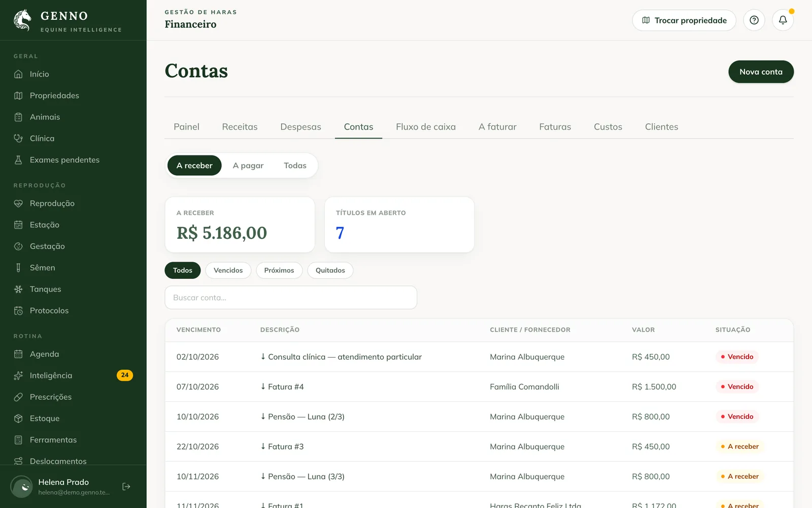This screenshot has width=812, height=508.
Task: Open help question mark icon
Action: (x=754, y=20)
